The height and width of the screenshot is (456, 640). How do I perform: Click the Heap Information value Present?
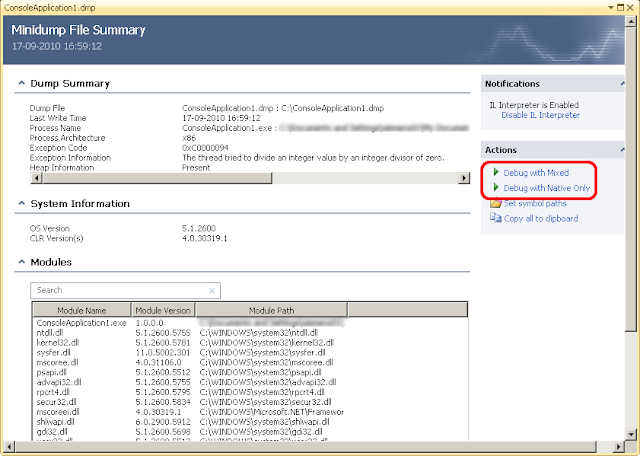click(x=196, y=167)
